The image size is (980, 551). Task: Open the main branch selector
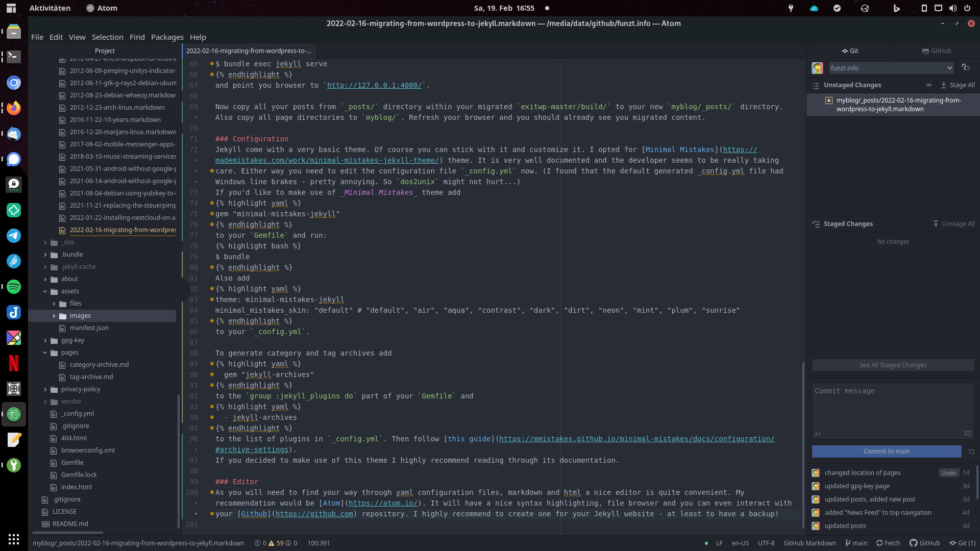point(856,543)
